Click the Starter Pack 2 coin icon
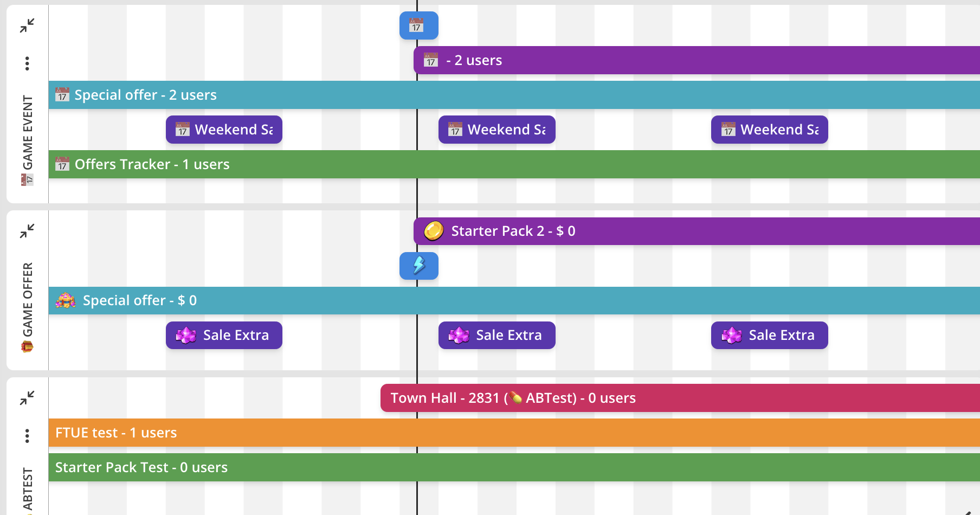980x515 pixels. [434, 231]
